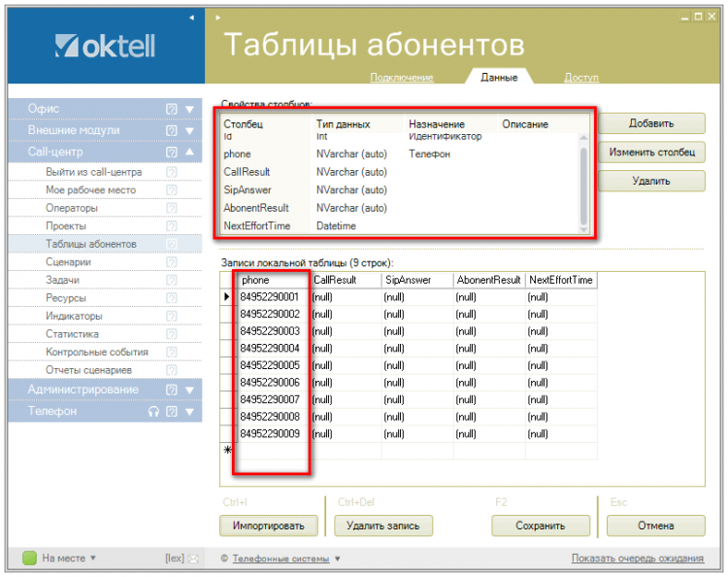Viewport: 728px width, 577px height.
Task: Open Проекты in the sidebar
Action: click(66, 226)
